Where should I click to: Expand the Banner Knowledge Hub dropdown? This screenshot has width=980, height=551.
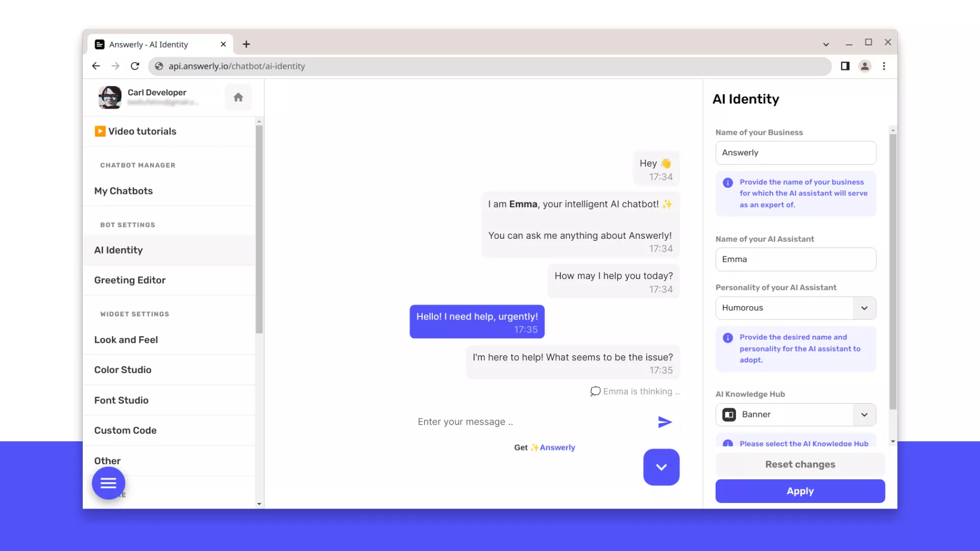tap(864, 415)
